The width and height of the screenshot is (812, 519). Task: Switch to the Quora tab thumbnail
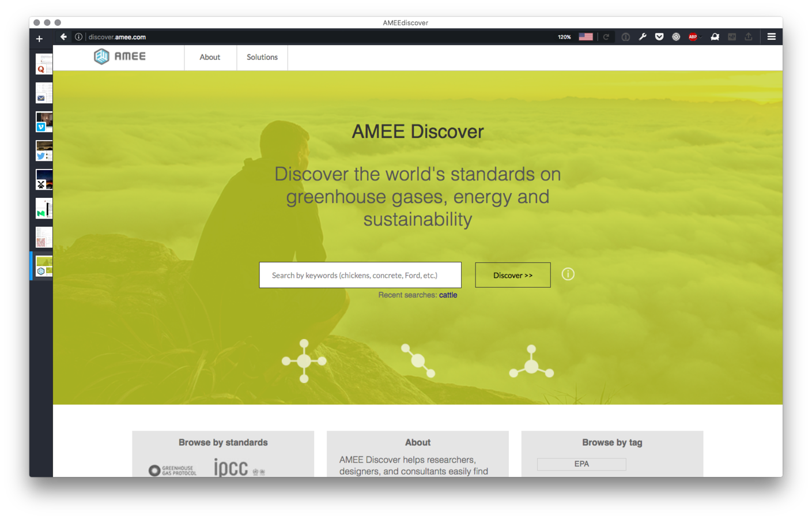[44, 64]
